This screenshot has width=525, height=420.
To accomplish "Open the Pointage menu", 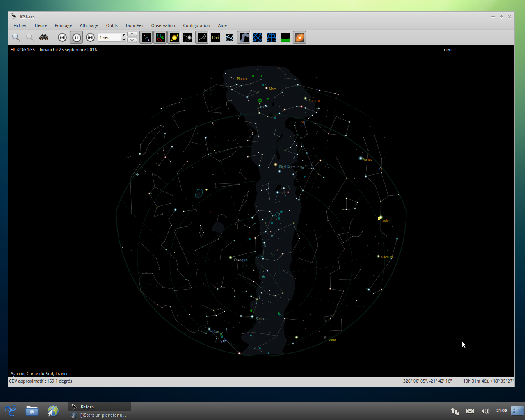I will [63, 25].
